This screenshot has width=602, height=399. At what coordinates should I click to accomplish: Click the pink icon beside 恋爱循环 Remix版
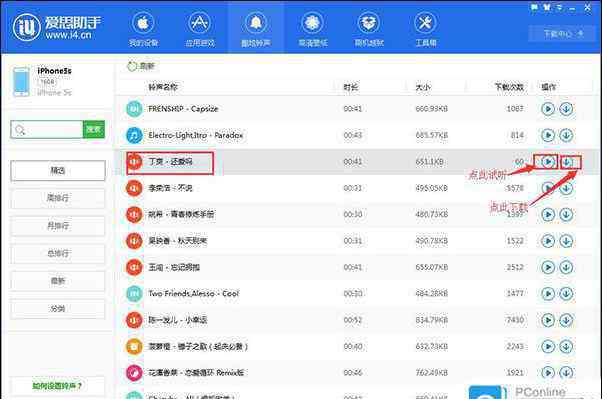pyautogui.click(x=134, y=373)
